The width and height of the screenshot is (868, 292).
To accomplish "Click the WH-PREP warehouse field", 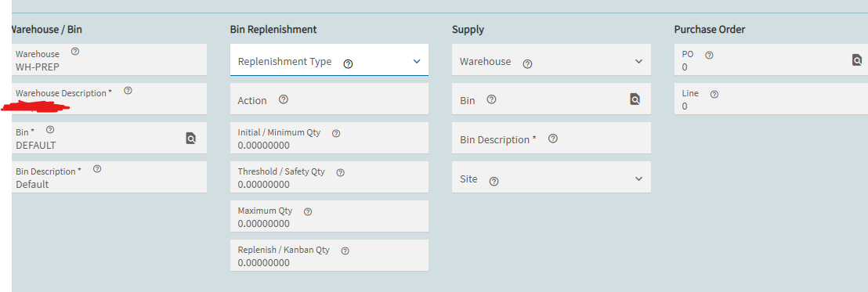I will 109,59.
